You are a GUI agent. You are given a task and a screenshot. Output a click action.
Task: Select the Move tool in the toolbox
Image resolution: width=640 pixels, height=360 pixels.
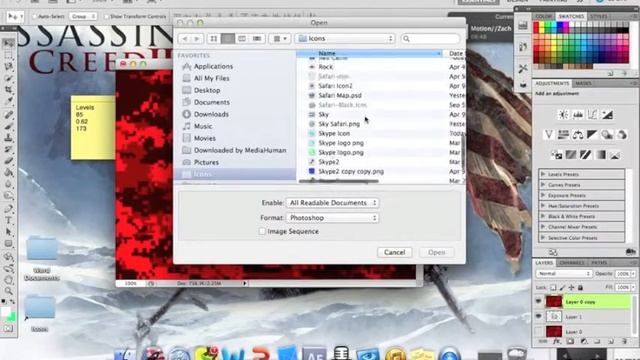(x=8, y=43)
